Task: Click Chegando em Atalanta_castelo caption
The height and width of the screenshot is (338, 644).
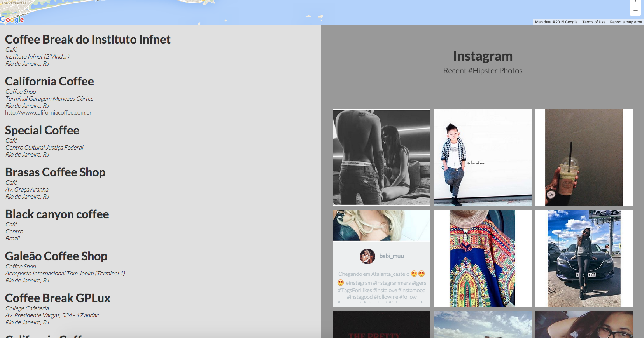Action: click(x=374, y=274)
